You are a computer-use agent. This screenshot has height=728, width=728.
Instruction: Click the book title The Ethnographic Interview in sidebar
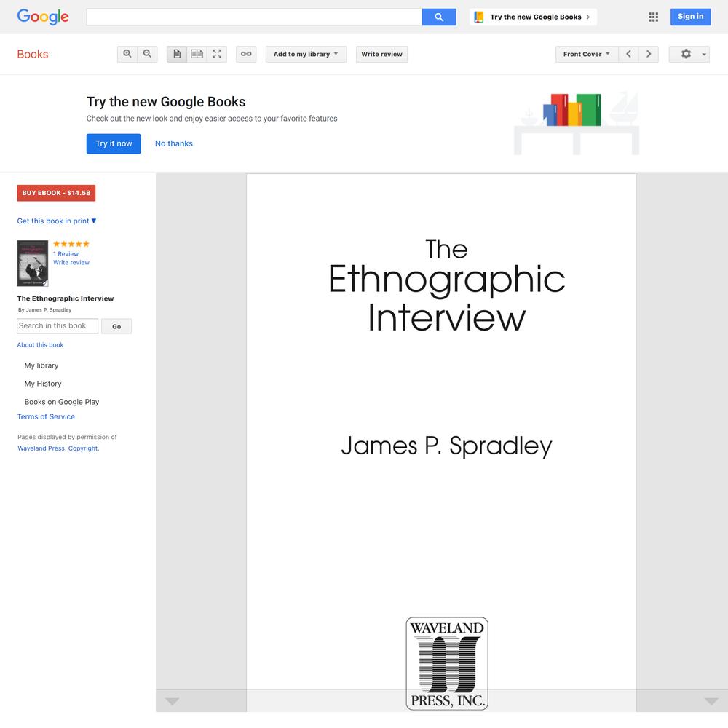pyautogui.click(x=66, y=298)
